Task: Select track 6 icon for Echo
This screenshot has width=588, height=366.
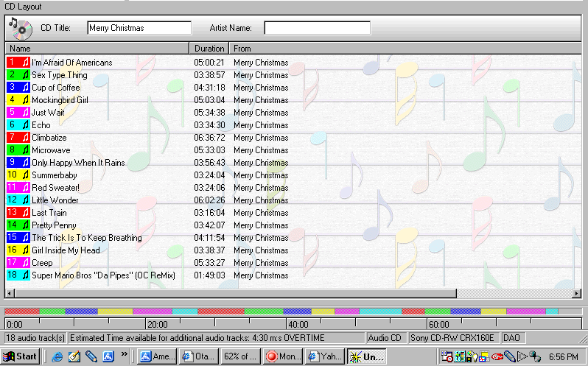Action: click(18, 124)
